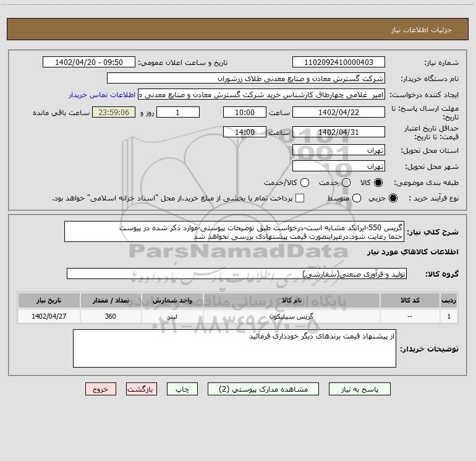476x461 pixels.
Task: Click the quantity cell 360
Action: (x=111, y=316)
